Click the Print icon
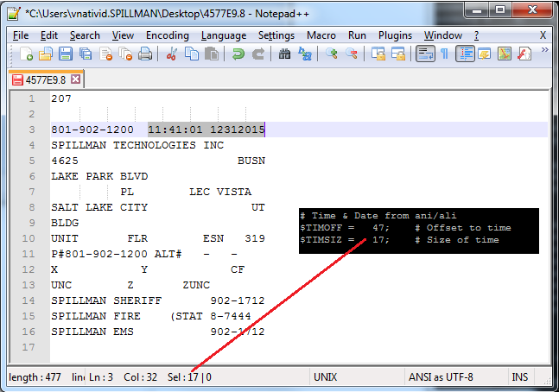The image size is (559, 392). tap(145, 54)
